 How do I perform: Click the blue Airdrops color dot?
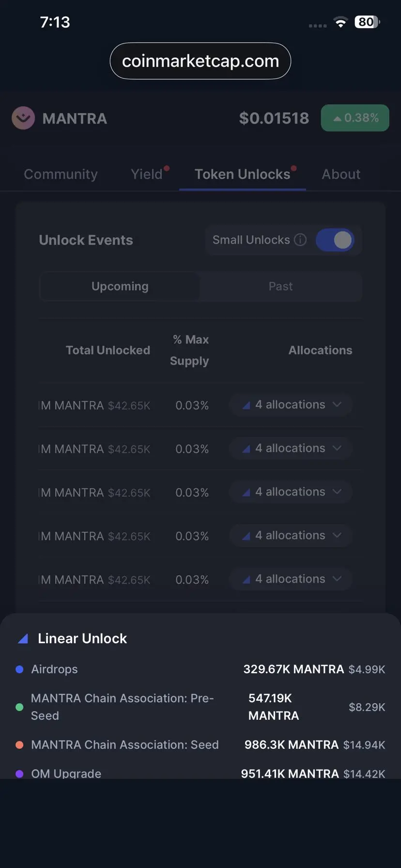click(x=19, y=669)
